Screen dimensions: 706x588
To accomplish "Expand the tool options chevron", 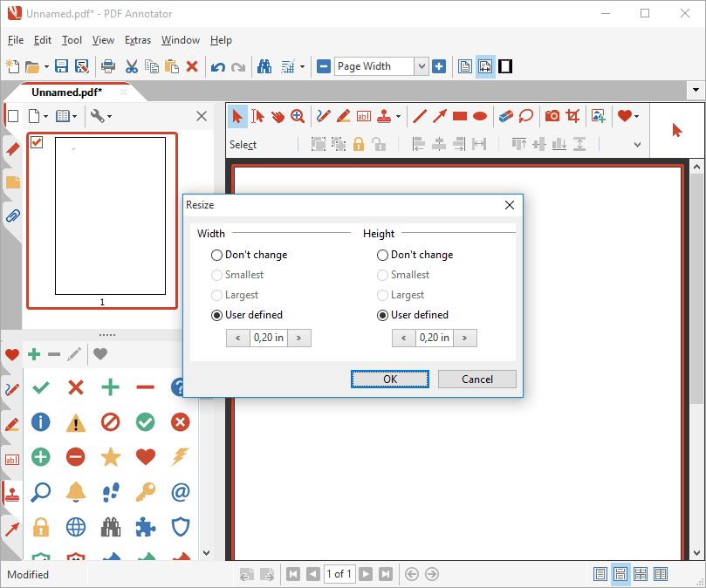I will 637,145.
